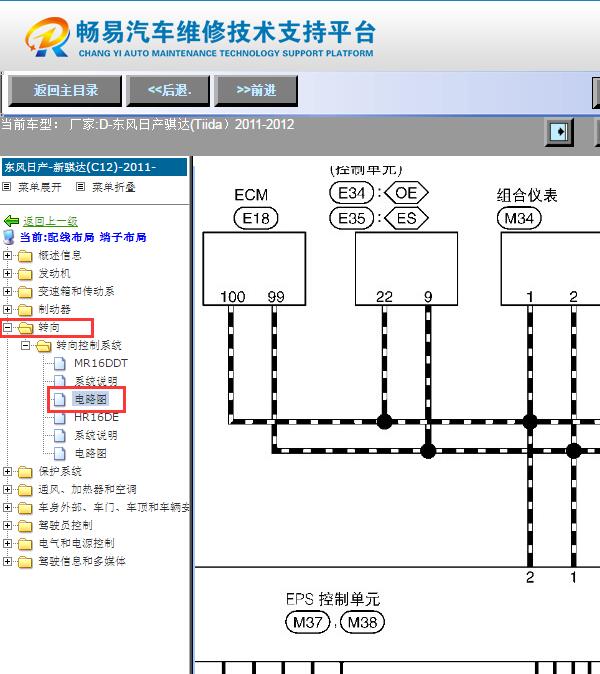This screenshot has height=674, width=600.
Task: Select the 通风、加热器和空调 folder label
Action: pos(87,489)
